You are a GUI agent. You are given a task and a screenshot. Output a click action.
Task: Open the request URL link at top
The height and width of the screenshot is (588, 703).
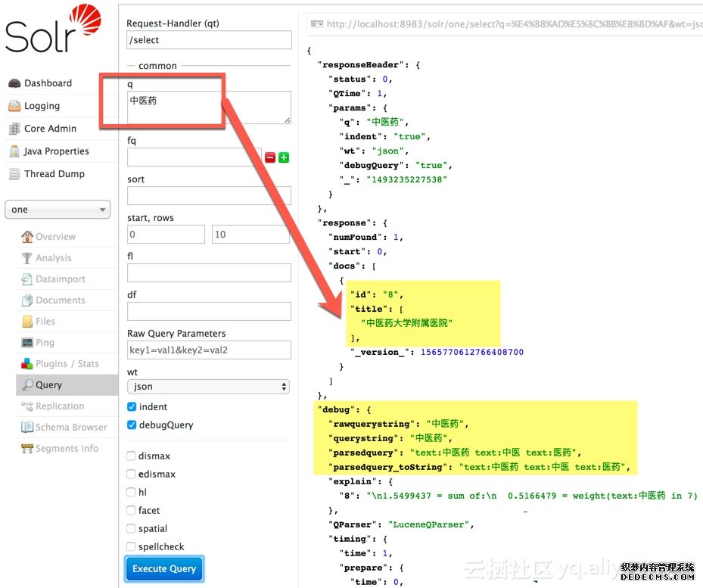507,25
